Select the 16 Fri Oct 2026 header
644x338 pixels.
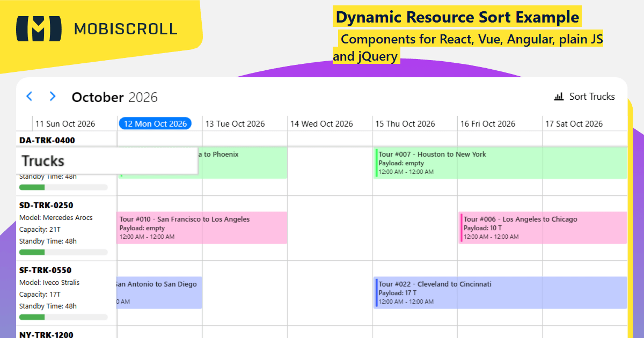488,124
